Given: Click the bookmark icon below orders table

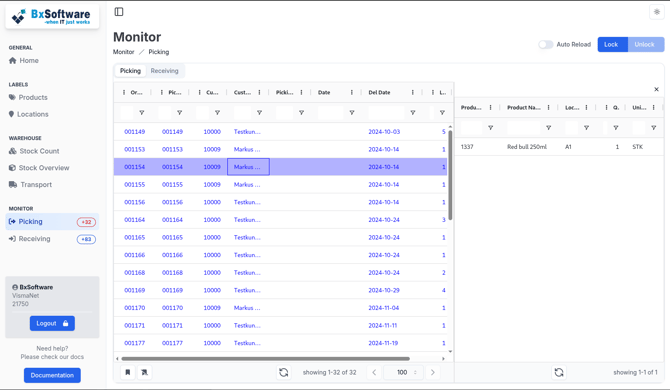Looking at the screenshot, I should 127,372.
